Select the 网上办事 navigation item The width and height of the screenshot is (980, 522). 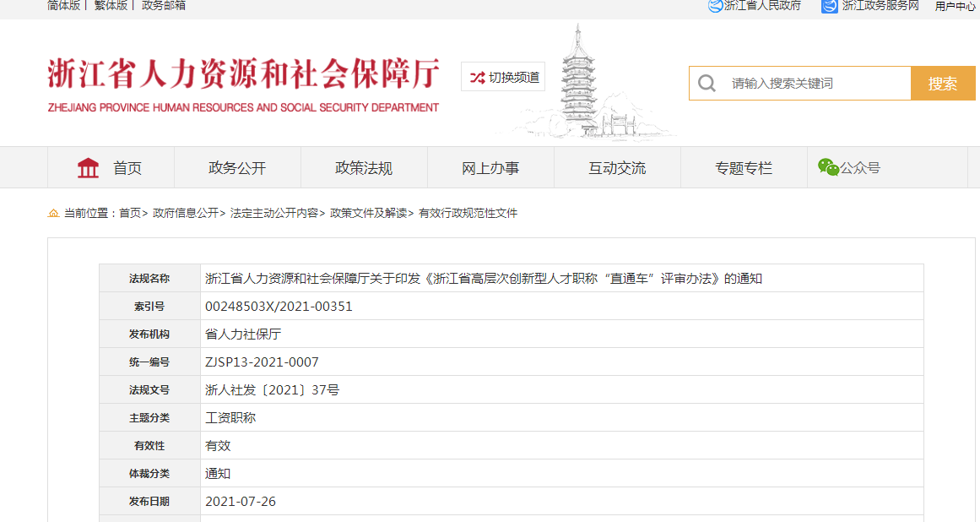[x=490, y=168]
